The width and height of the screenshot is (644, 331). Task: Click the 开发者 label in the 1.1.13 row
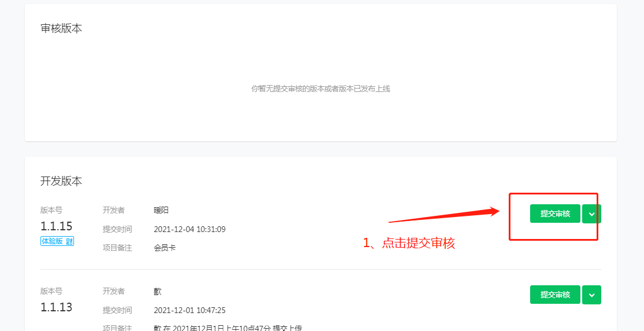pyautogui.click(x=114, y=292)
